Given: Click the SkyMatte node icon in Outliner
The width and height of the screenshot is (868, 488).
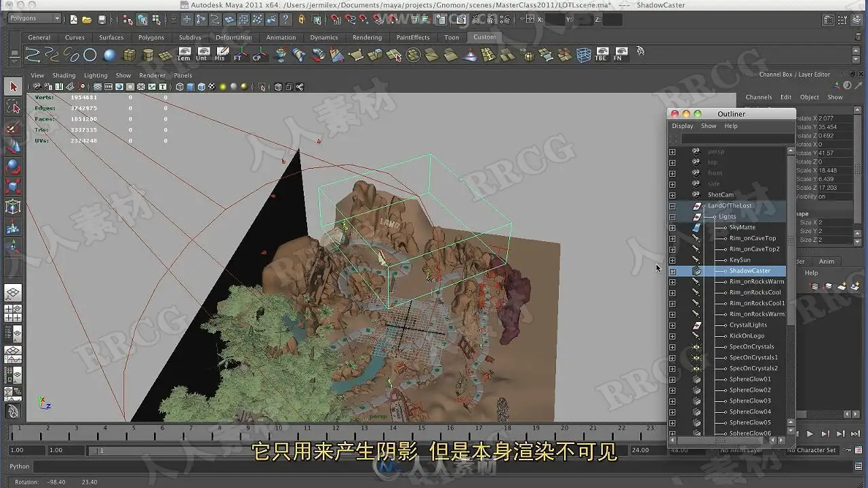Looking at the screenshot, I should click(x=696, y=228).
